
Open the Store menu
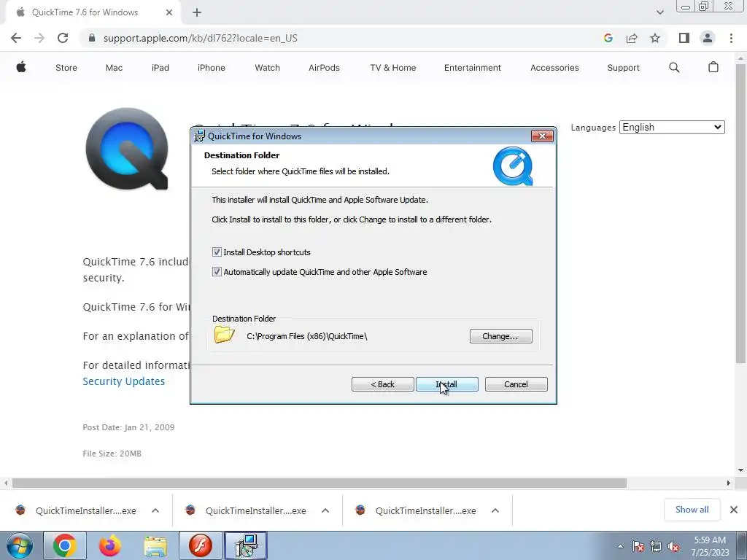click(66, 68)
